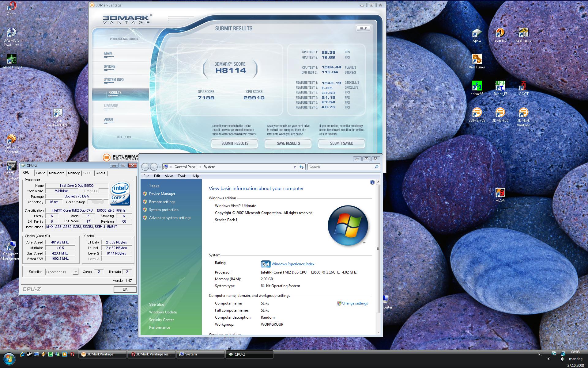Image resolution: width=588 pixels, height=368 pixels.
Task: Open Remote settings from Tasks
Action: coord(162,202)
